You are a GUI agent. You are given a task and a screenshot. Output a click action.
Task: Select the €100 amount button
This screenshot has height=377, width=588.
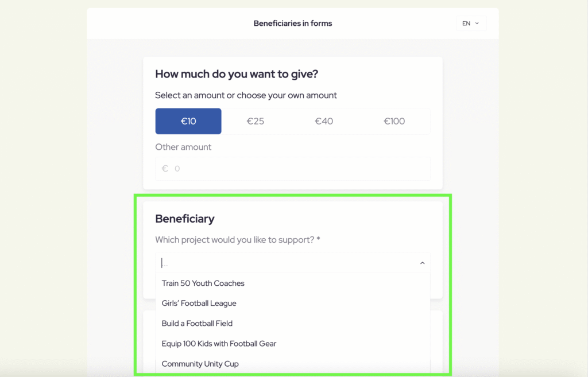tap(394, 121)
